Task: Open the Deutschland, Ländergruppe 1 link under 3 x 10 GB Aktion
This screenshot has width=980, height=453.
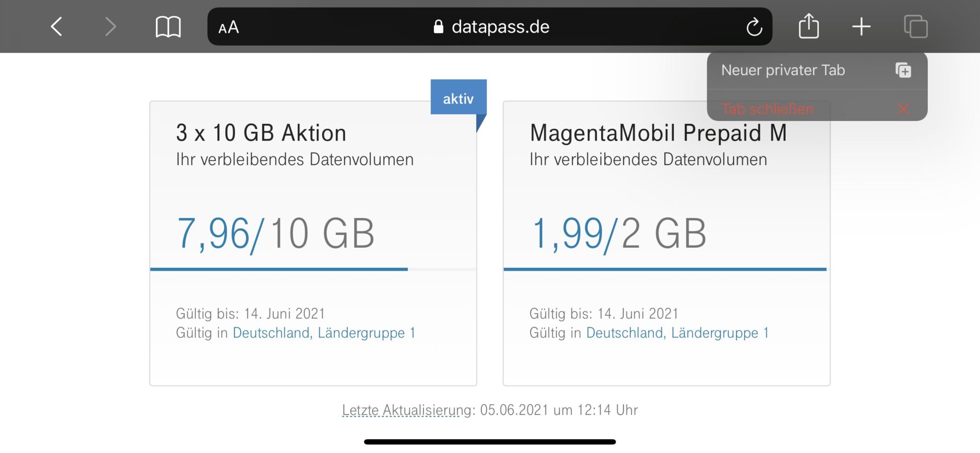Action: point(324,333)
